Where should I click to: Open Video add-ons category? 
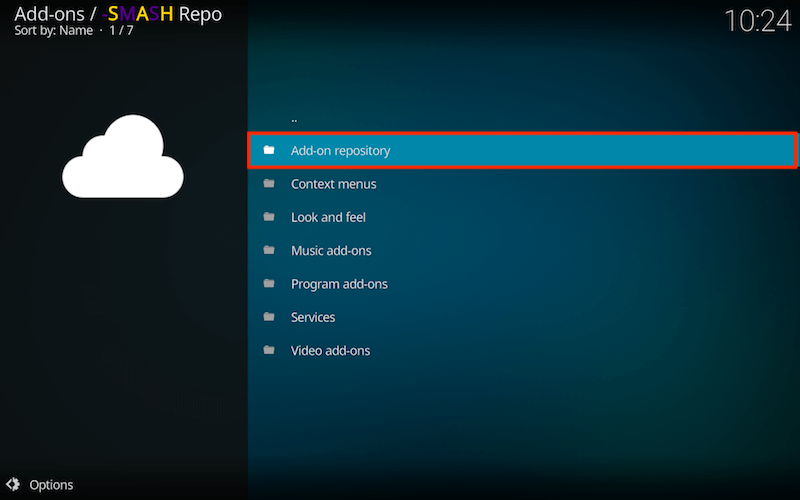click(x=522, y=351)
